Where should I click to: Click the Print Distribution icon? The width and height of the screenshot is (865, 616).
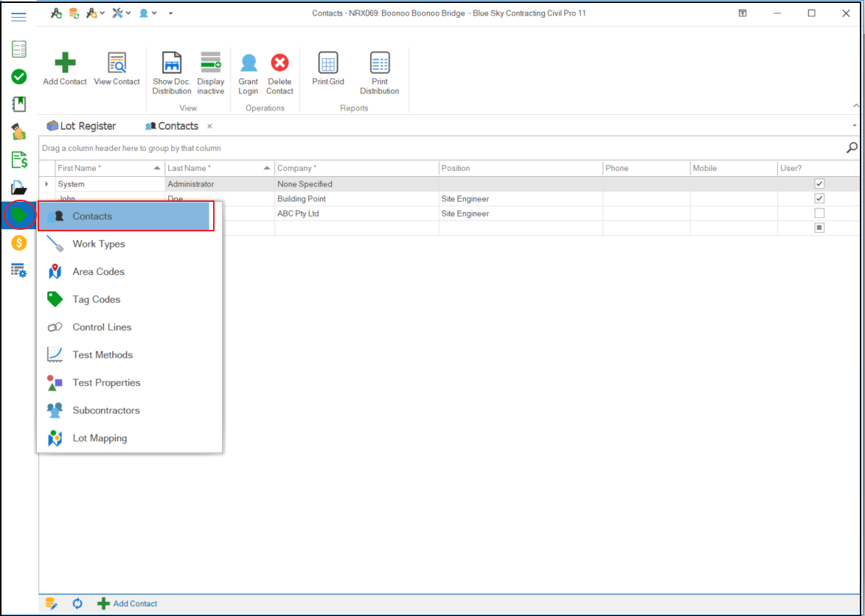click(380, 63)
